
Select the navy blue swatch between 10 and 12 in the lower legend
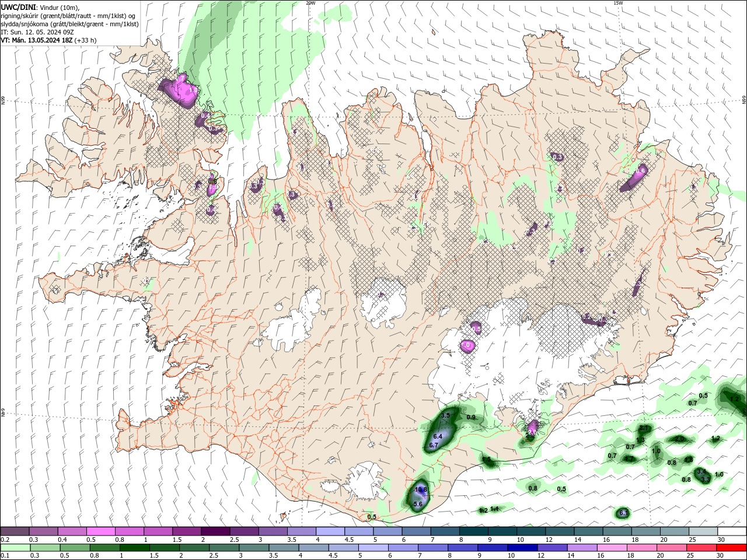pos(521,548)
